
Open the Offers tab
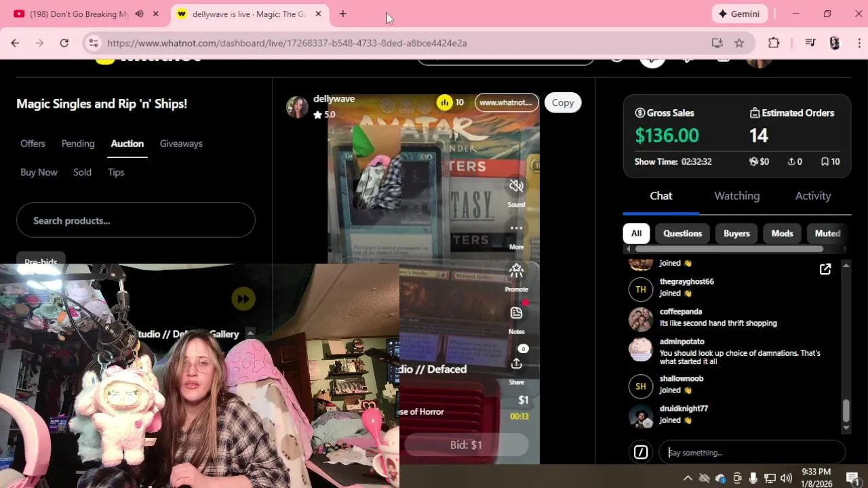pos(33,144)
